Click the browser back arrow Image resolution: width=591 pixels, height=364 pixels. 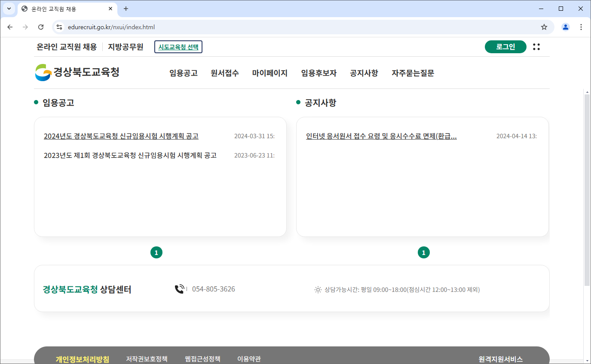coord(10,27)
